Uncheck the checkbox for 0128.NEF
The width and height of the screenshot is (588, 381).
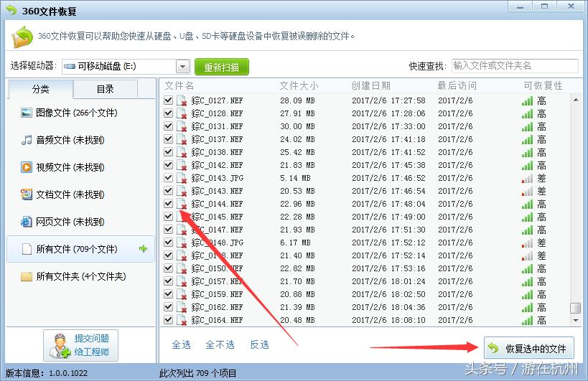pyautogui.click(x=169, y=113)
